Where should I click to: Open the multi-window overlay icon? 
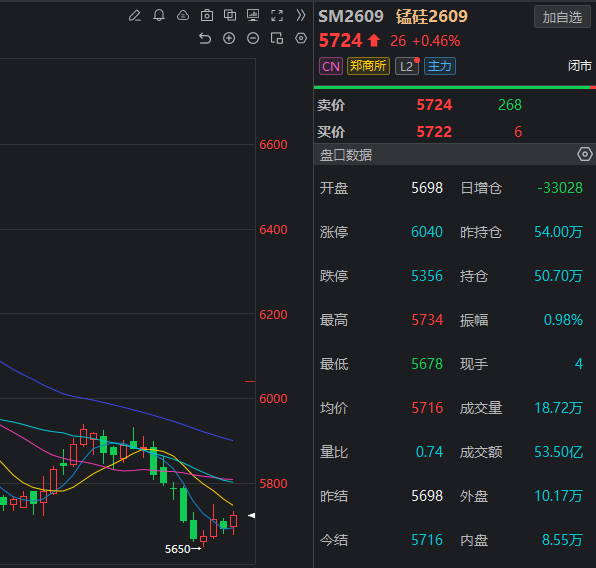coord(230,15)
